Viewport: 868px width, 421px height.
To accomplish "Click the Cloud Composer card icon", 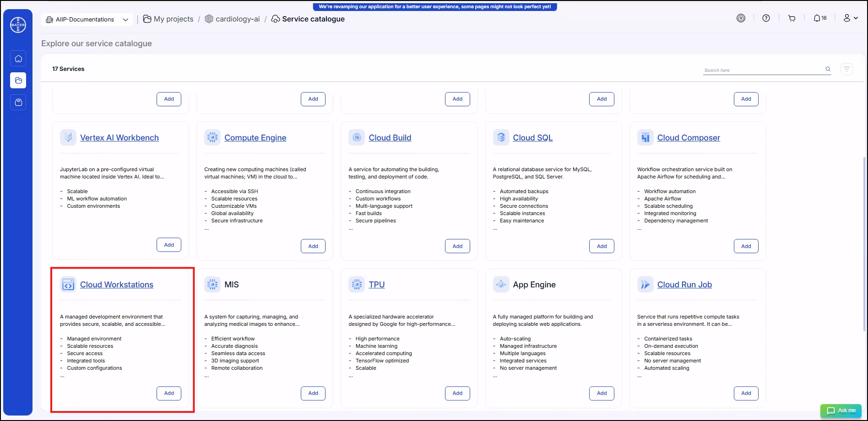I will (646, 137).
